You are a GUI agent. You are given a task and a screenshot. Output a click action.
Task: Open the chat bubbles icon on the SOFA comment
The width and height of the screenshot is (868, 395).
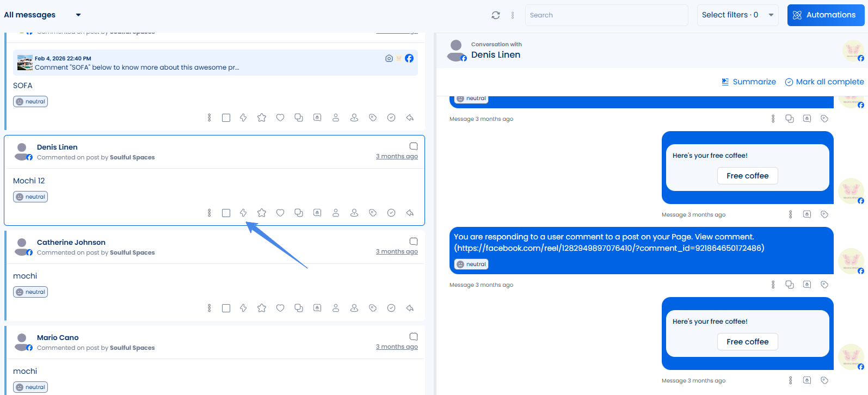click(x=299, y=118)
